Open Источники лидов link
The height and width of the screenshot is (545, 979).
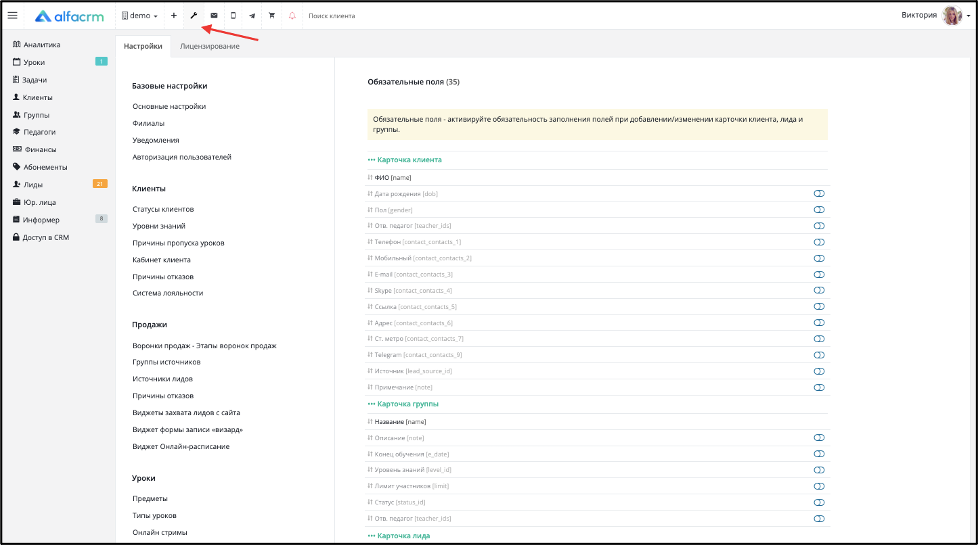162,379
